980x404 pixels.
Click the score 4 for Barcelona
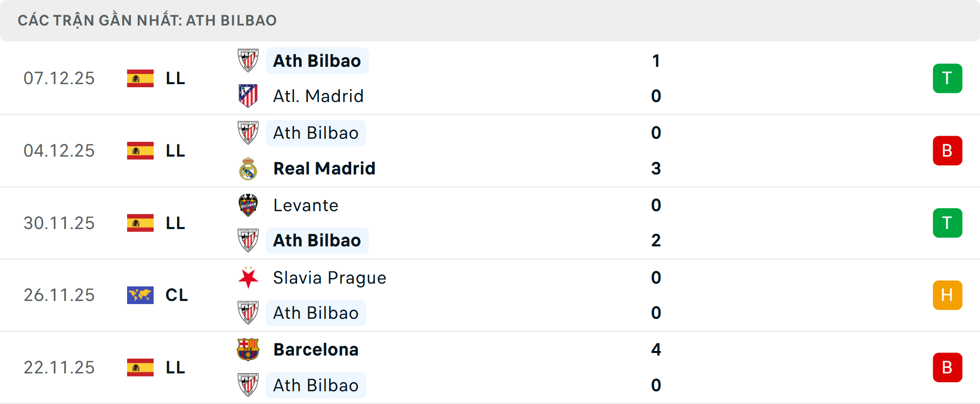(x=656, y=350)
